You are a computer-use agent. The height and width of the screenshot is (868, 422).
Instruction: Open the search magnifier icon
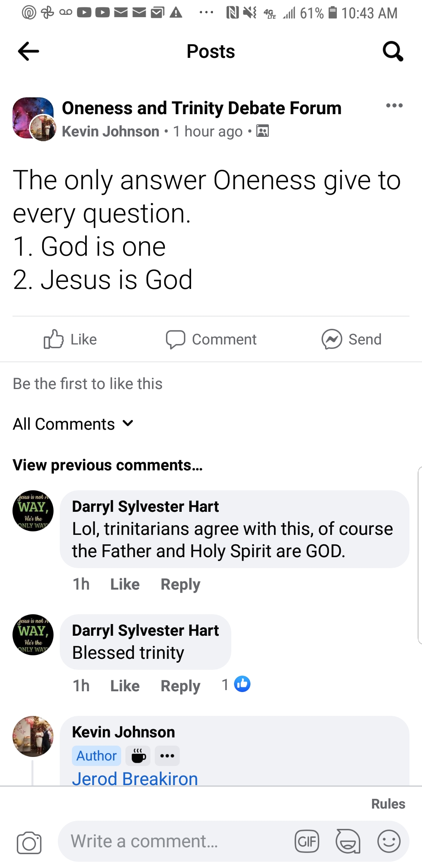pos(393,51)
